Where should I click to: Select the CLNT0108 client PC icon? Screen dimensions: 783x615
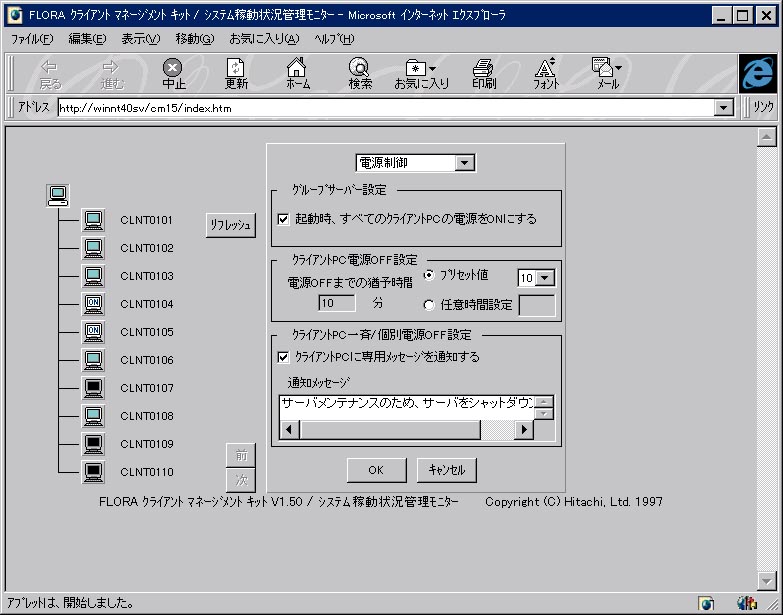point(93,416)
